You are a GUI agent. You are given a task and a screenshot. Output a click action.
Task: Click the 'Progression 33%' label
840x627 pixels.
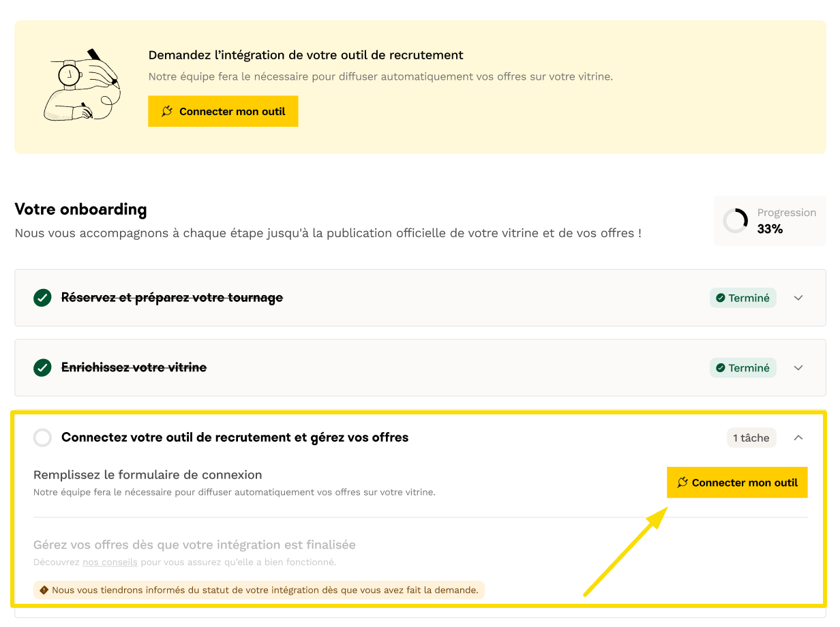coord(785,221)
